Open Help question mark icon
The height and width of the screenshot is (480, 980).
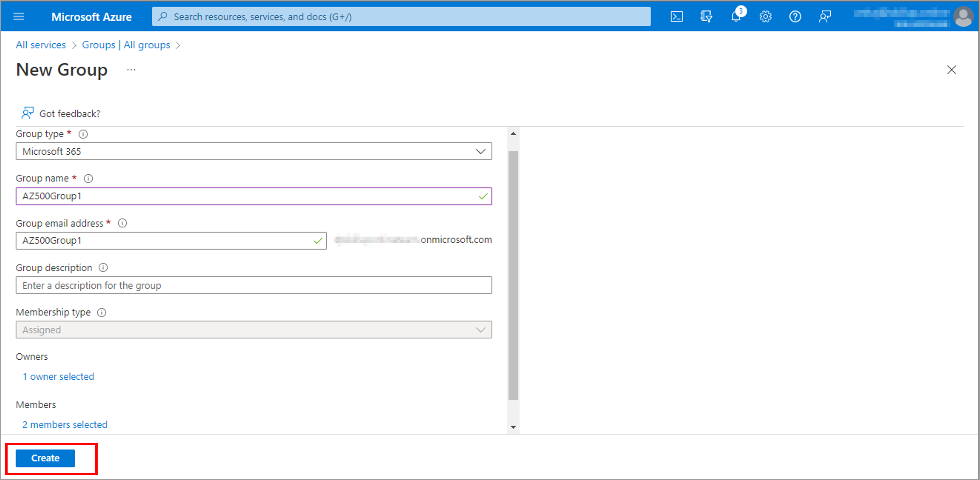[795, 17]
